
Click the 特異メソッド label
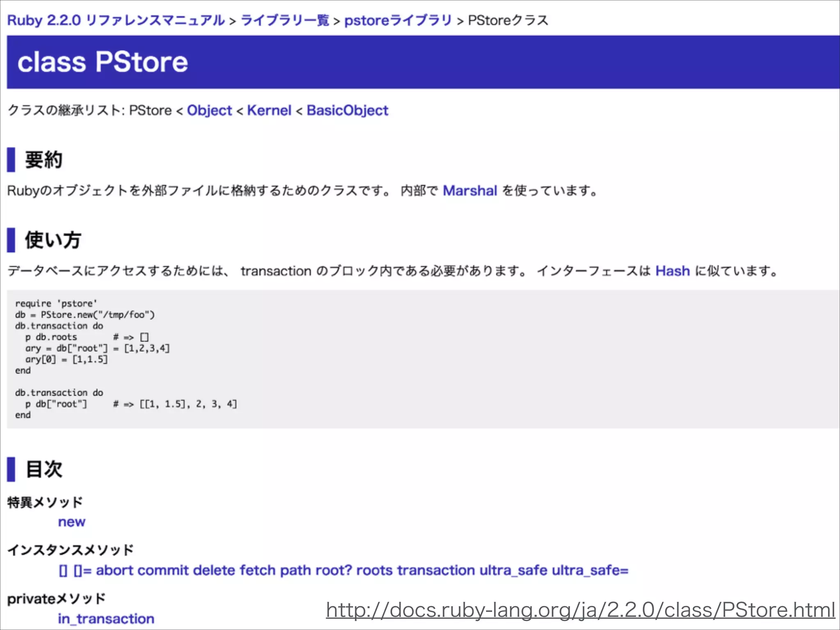coord(45,502)
